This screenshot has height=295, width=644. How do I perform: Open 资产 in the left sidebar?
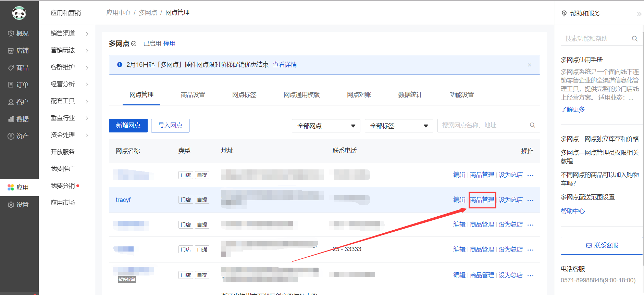[19, 136]
